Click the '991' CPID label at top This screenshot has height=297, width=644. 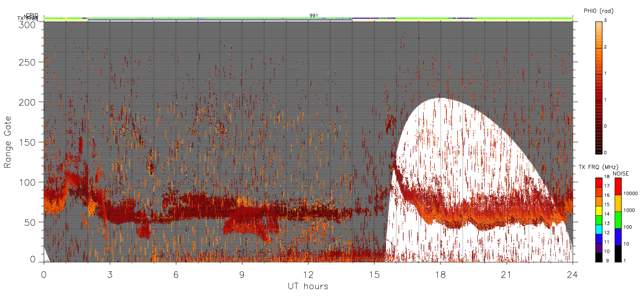click(313, 15)
